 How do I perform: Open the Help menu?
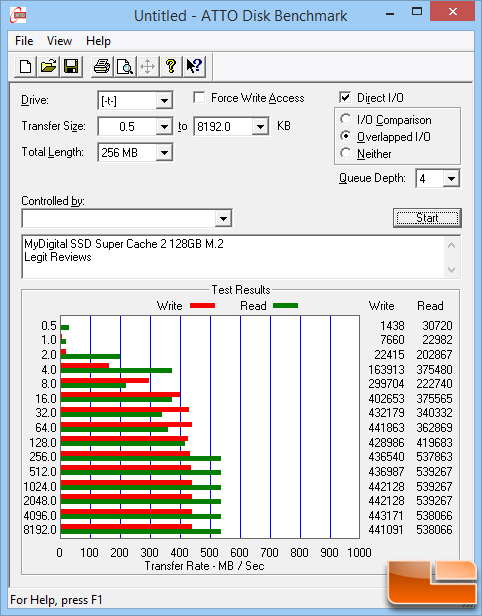tap(98, 41)
